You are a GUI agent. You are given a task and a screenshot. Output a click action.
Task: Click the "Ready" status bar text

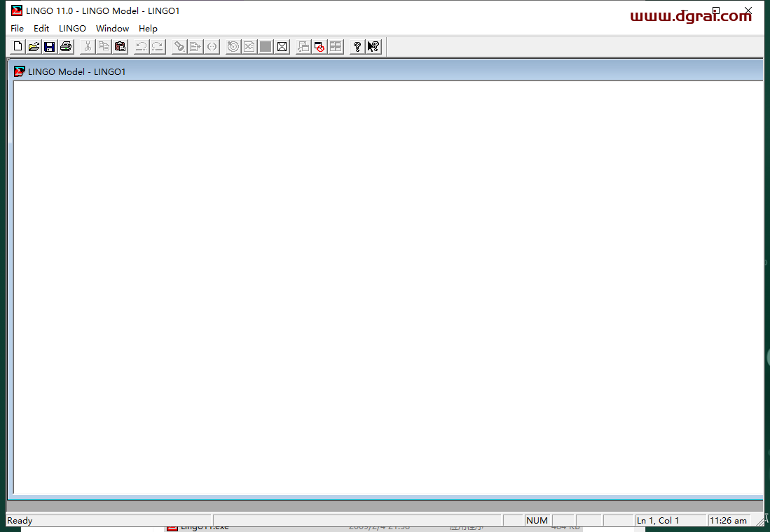point(20,521)
